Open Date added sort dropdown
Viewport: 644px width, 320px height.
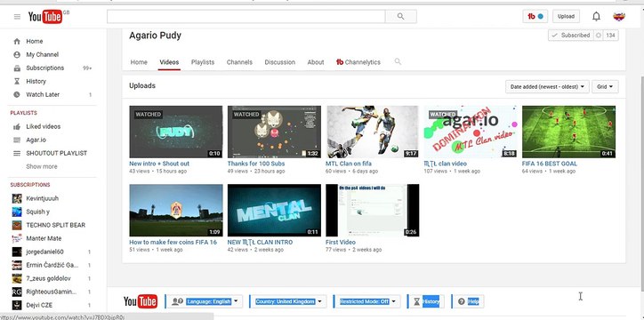pos(547,86)
